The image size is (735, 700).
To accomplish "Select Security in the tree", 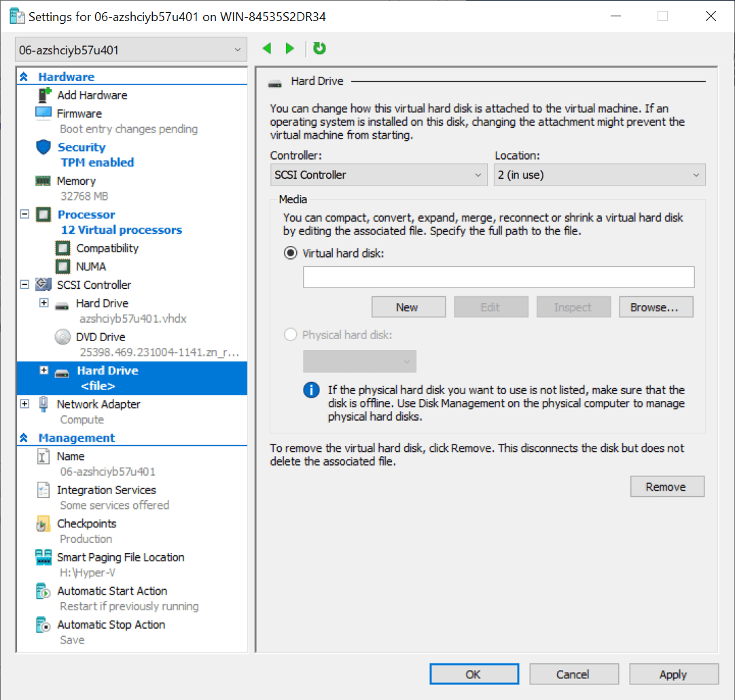I will 82,147.
